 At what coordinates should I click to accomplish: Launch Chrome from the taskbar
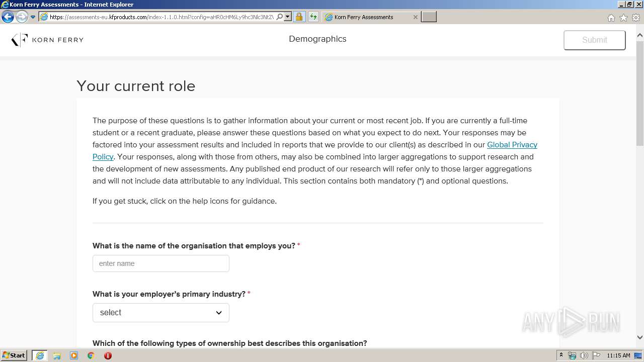[91, 355]
